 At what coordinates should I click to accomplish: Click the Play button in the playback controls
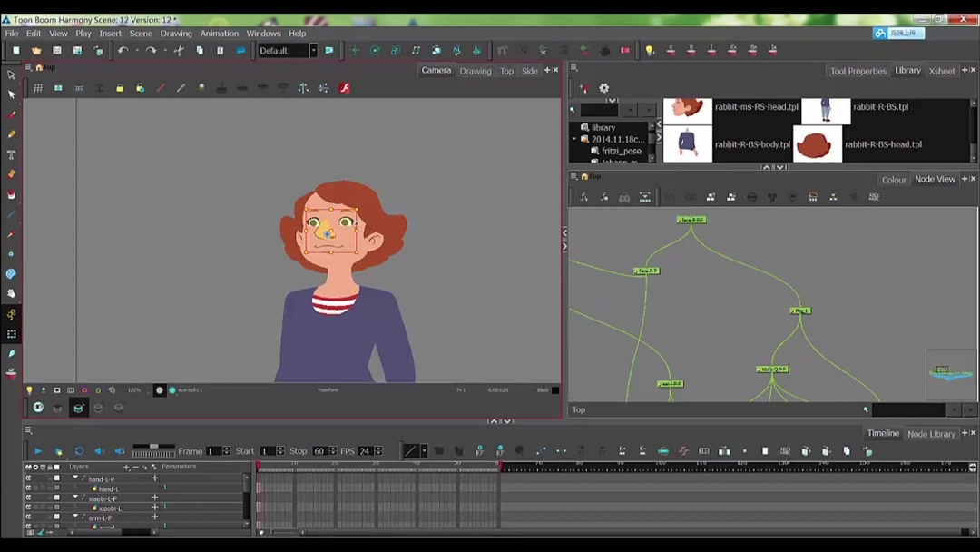pyautogui.click(x=38, y=450)
